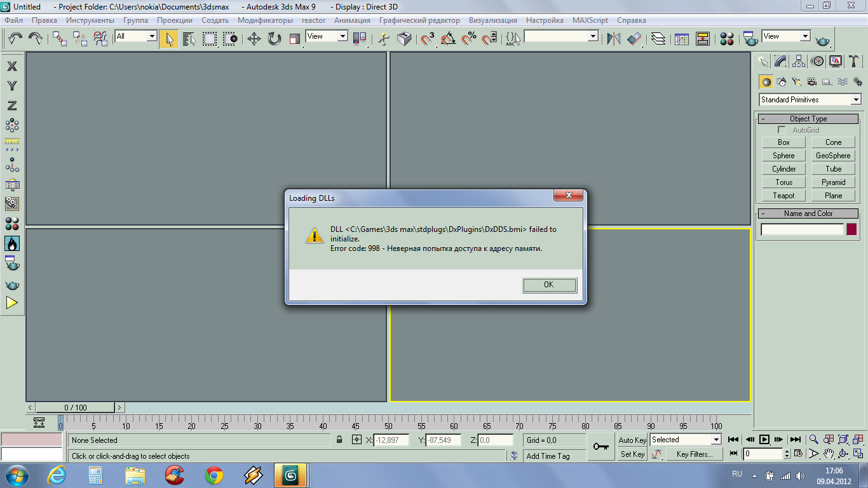Viewport: 868px width, 488px height.
Task: Open the Material Editor spheres icon
Action: [727, 39]
